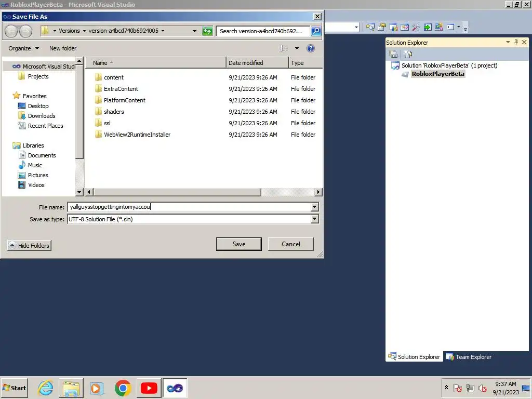Open Solution Explorer window position dropdown
The image size is (532, 399).
(x=508, y=42)
